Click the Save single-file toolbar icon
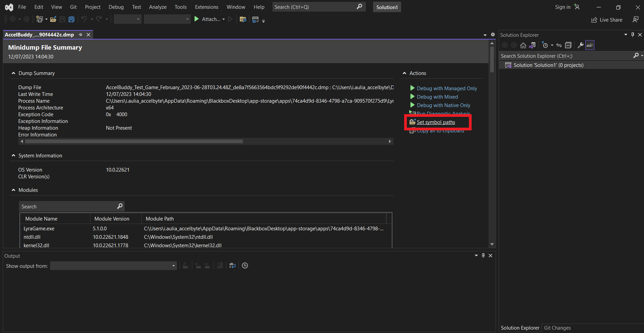Viewport: 644px width, 333px height. point(62,19)
